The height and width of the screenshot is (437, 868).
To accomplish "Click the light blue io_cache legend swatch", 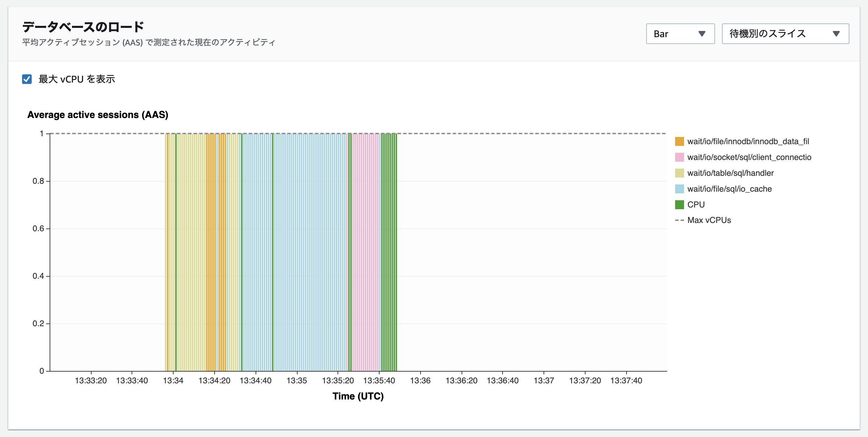I will (x=679, y=189).
